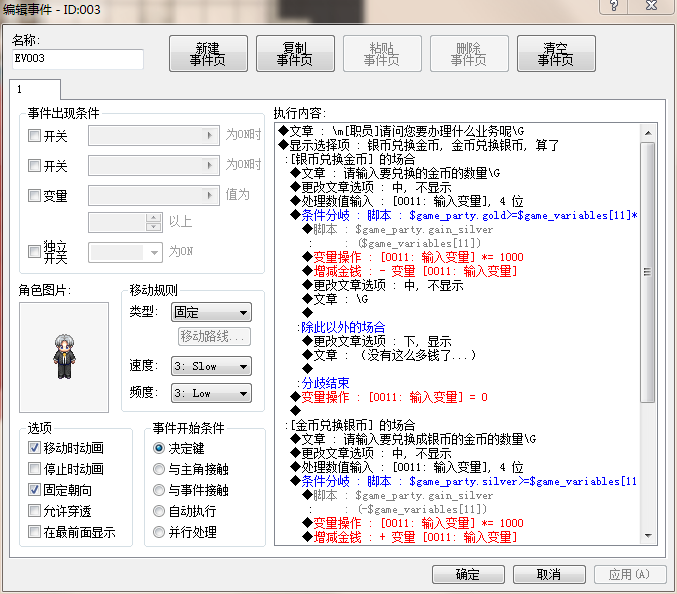Toggle the 允许穿透 checkbox
This screenshot has height=594, width=677.
click(x=34, y=511)
